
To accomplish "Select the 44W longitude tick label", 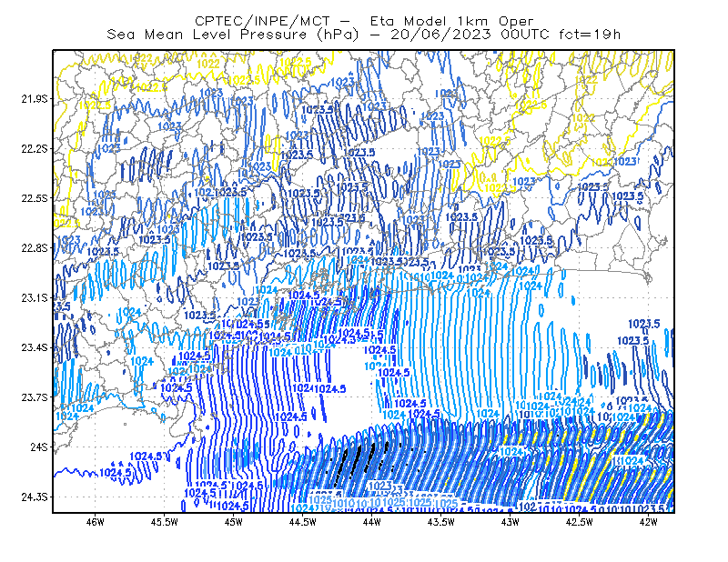I will [372, 522].
